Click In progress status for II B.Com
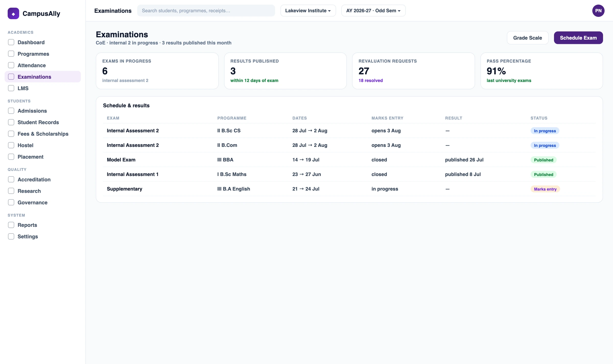The image size is (613, 364). pyautogui.click(x=545, y=145)
